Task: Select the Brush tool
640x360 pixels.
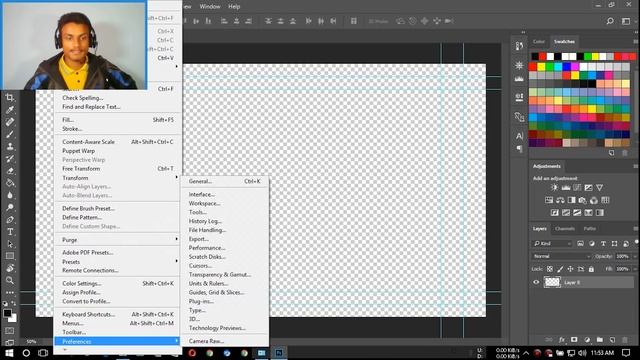Action: click(x=10, y=134)
